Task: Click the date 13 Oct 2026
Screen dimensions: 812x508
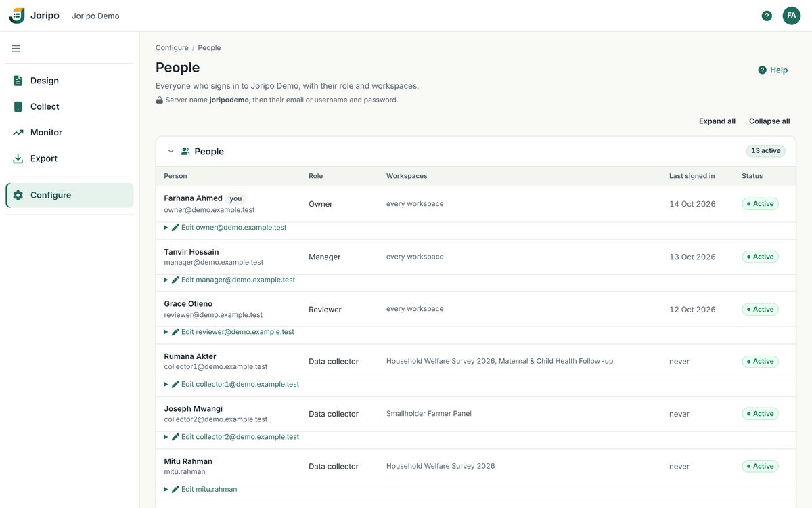Action: (692, 257)
